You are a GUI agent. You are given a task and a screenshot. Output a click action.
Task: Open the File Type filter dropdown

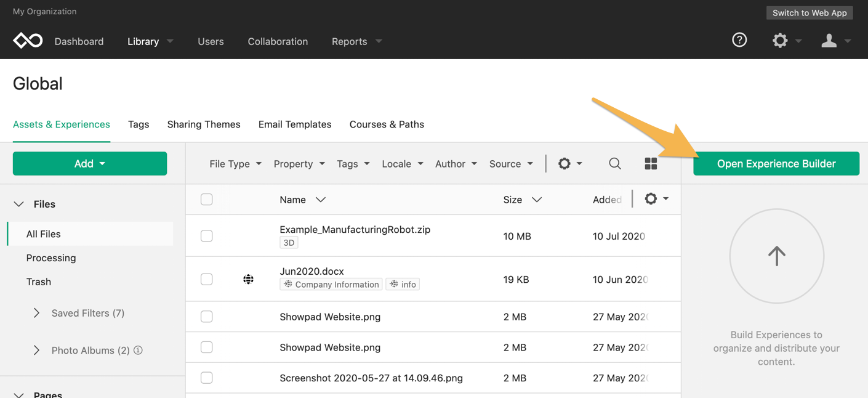tap(235, 164)
